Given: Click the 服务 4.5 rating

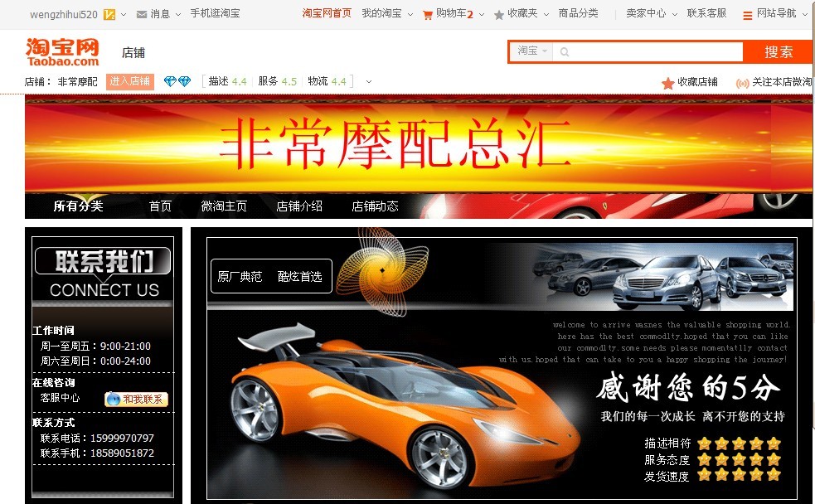Looking at the screenshot, I should point(277,81).
